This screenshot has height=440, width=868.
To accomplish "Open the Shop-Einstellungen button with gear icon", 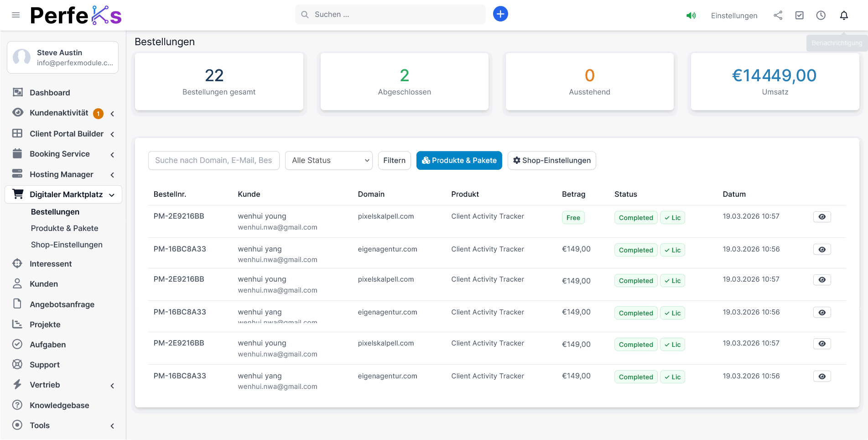I will 551,161.
